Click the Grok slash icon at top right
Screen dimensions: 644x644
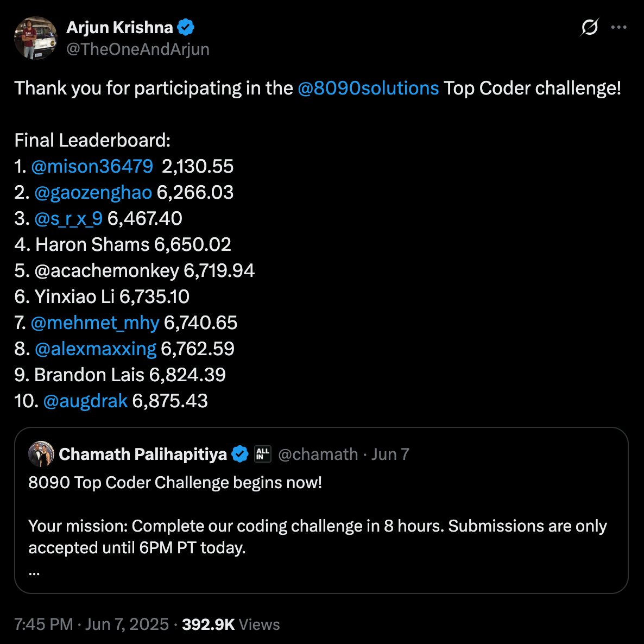pyautogui.click(x=589, y=27)
